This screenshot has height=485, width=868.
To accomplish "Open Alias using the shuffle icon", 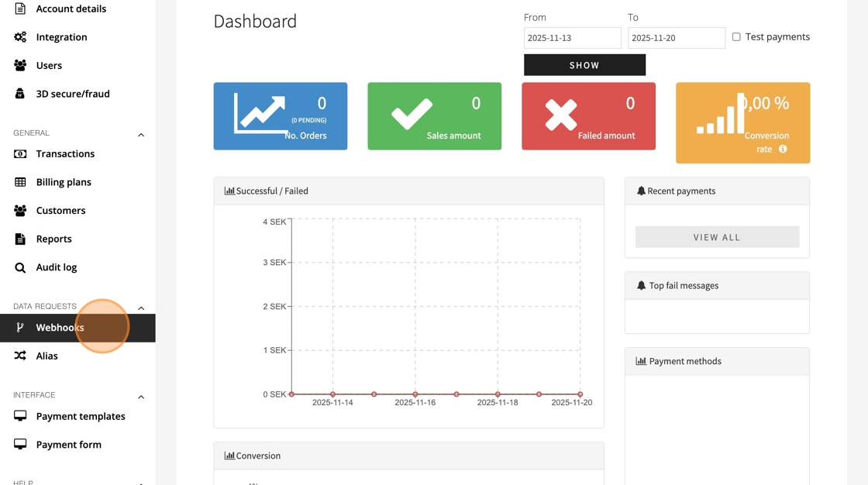I will 20,356.
